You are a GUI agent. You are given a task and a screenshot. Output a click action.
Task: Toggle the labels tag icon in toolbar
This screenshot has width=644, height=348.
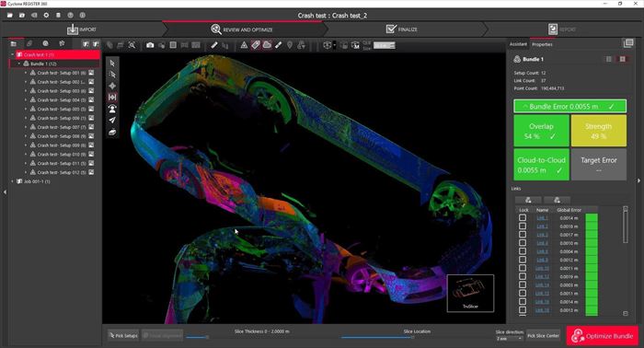pos(256,45)
